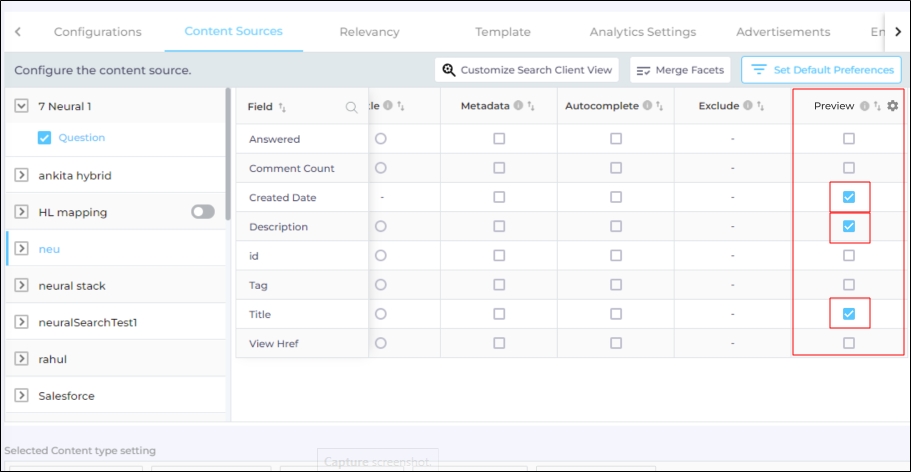Click the Preview column info icon
The height and width of the screenshot is (472, 911).
pyautogui.click(x=864, y=106)
